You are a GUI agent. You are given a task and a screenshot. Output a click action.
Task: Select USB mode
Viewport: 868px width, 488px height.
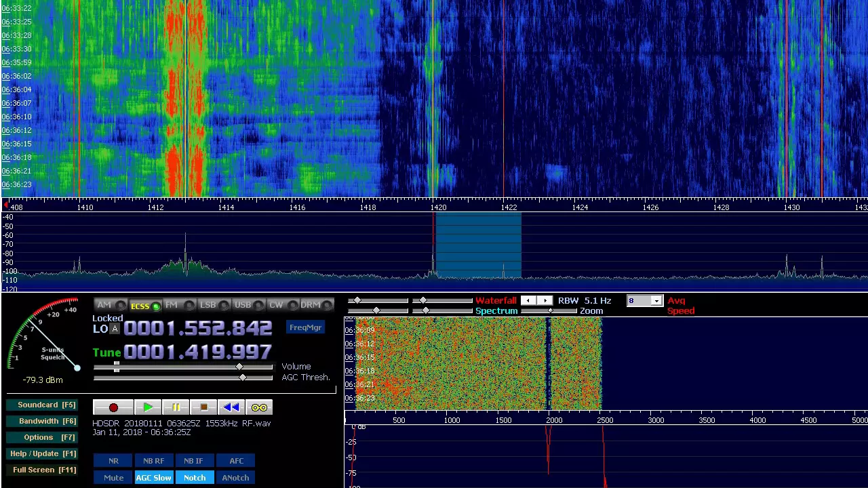click(x=249, y=305)
